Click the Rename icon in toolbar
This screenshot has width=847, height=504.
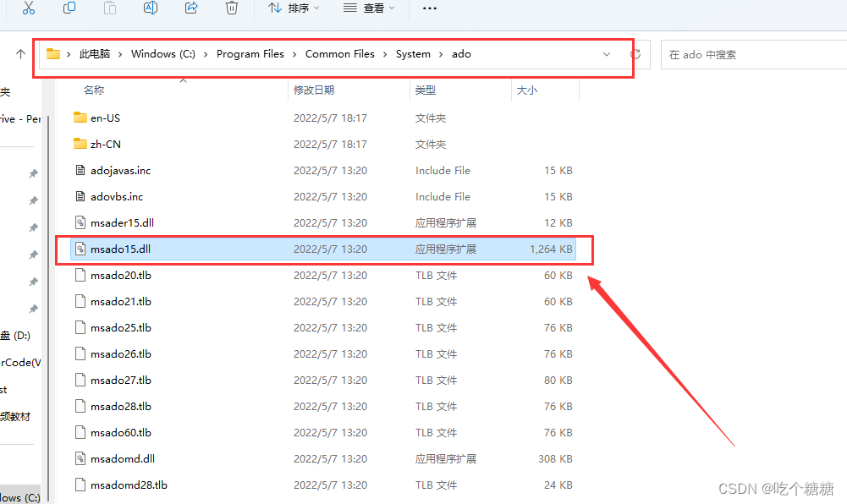(151, 8)
